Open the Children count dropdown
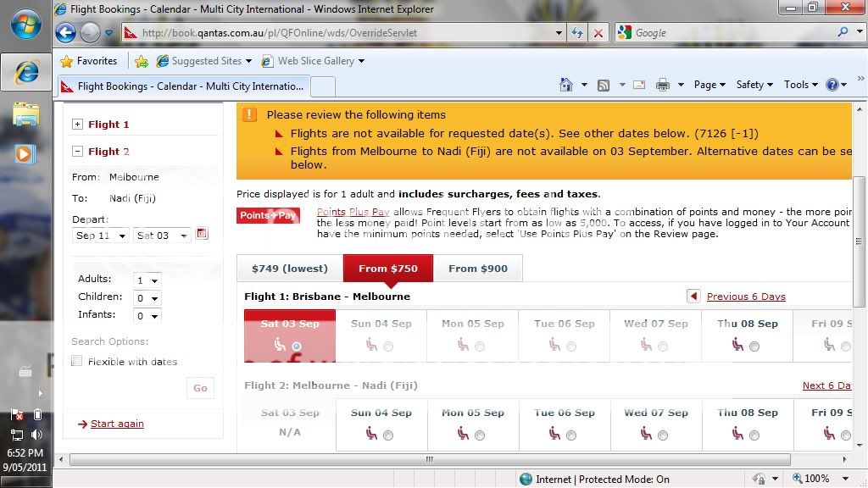 click(x=147, y=298)
